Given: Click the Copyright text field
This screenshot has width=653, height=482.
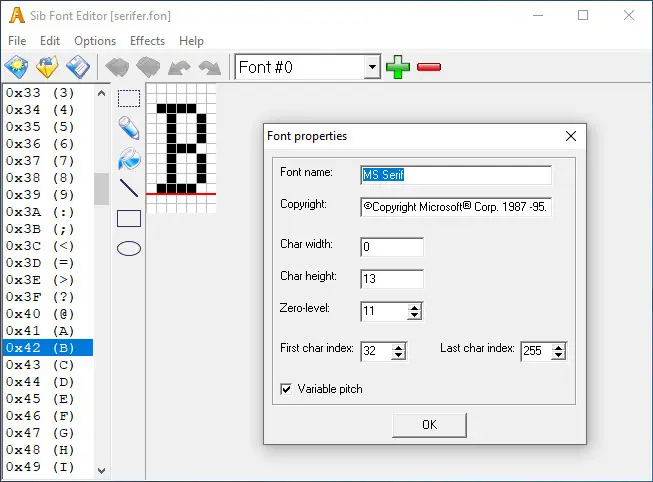Looking at the screenshot, I should (456, 207).
